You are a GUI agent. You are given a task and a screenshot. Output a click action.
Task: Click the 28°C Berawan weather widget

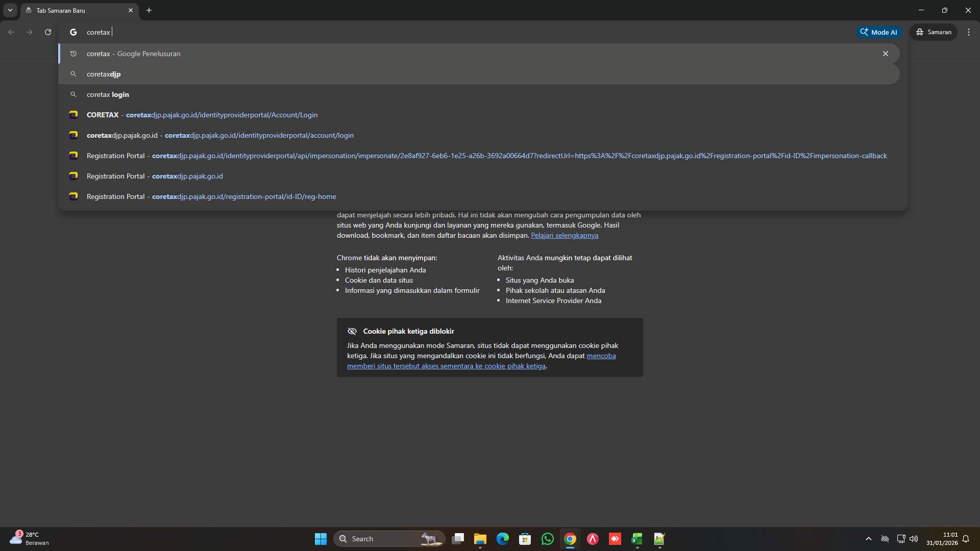coord(28,538)
